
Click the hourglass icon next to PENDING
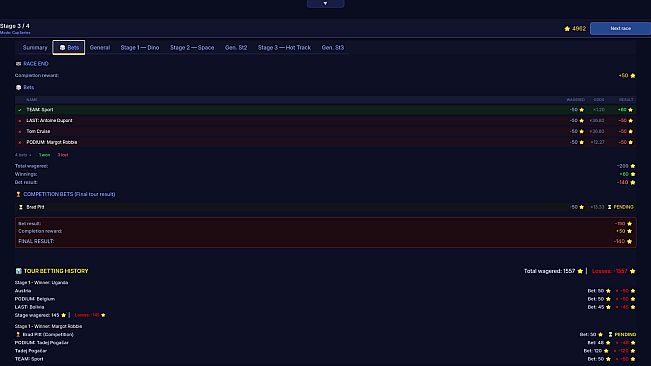click(x=609, y=207)
